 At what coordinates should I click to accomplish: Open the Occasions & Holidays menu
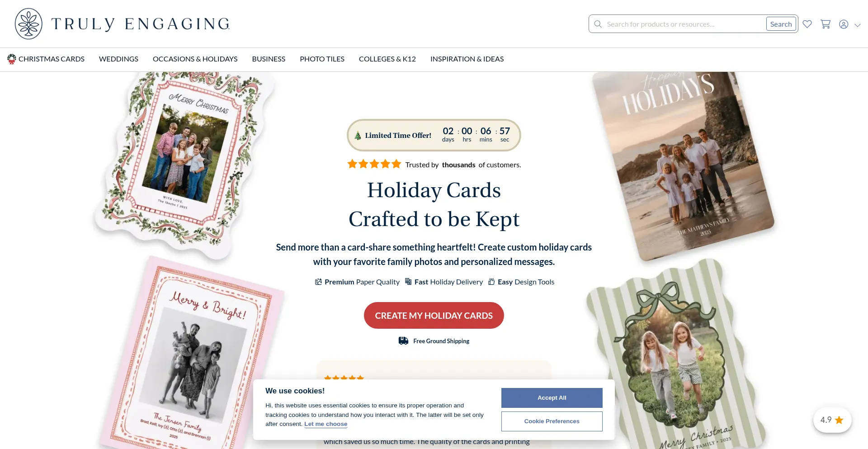click(x=195, y=59)
